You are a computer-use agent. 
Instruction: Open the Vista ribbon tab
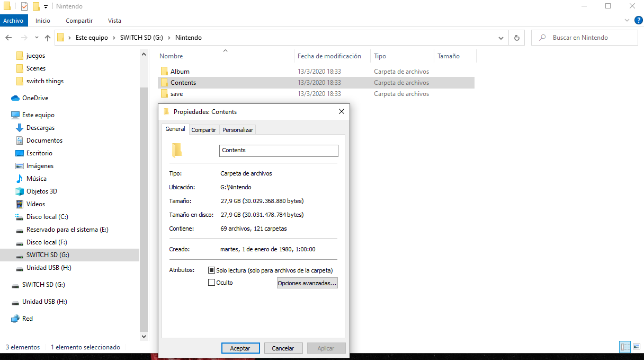coord(114,21)
